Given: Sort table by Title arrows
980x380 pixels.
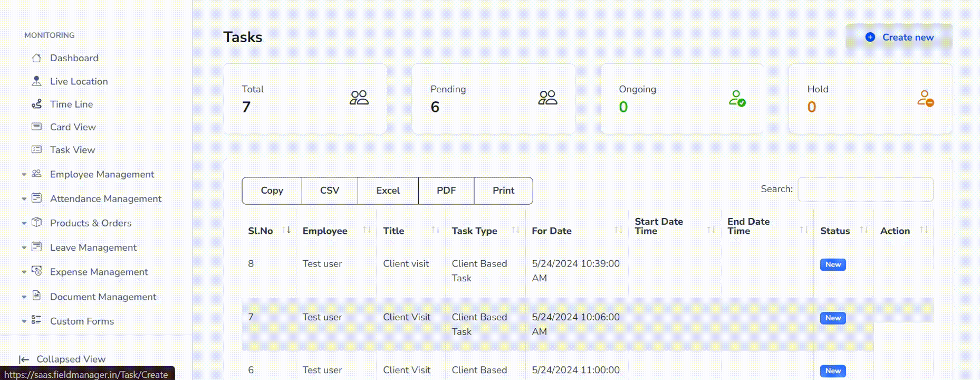Looking at the screenshot, I should coord(435,230).
